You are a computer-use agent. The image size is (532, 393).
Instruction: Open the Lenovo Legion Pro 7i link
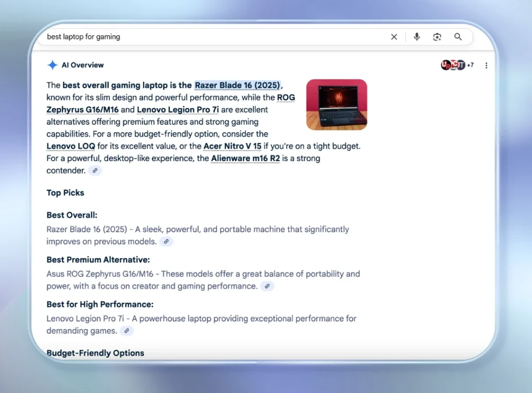point(178,110)
